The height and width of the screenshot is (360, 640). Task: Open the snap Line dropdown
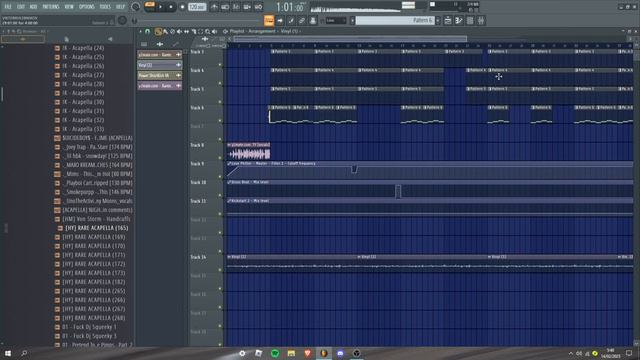[336, 20]
